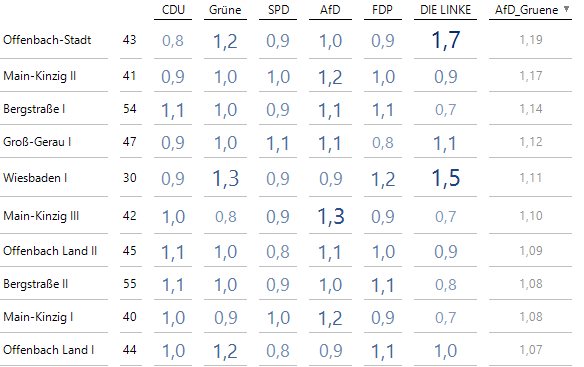This screenshot has width=584, height=367.
Task: Click the SPD column header
Action: tap(278, 10)
